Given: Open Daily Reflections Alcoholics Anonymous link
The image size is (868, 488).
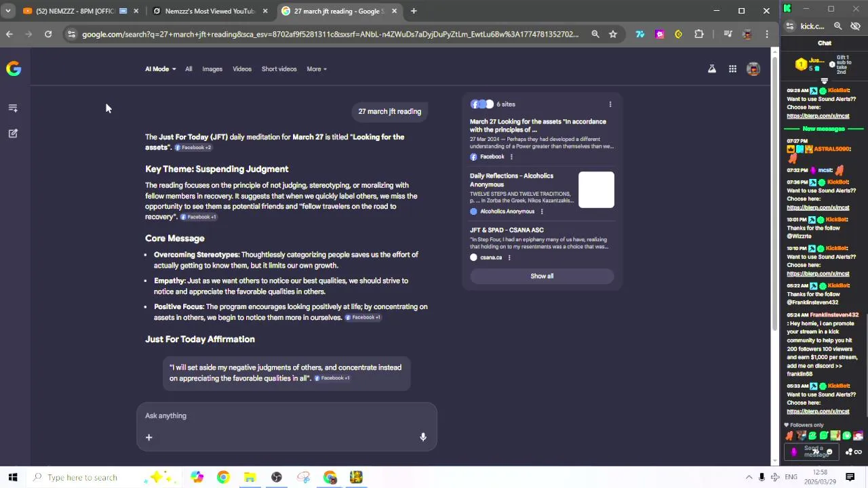Looking at the screenshot, I should pos(511,180).
